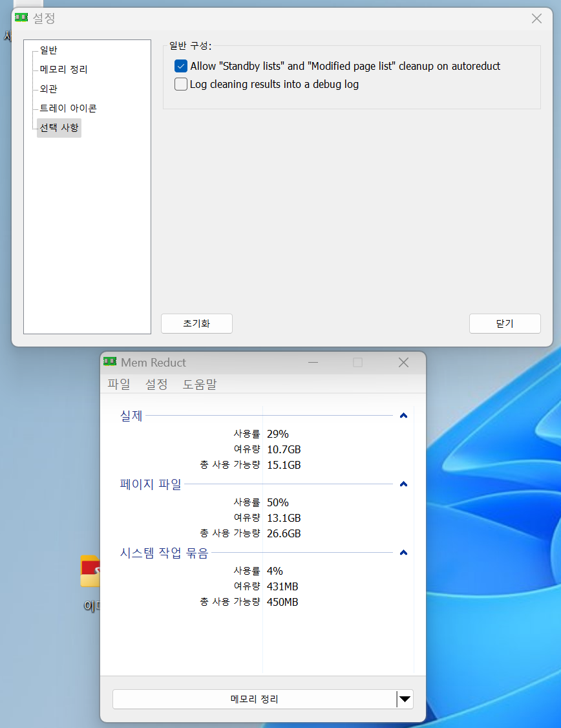The height and width of the screenshot is (728, 561).
Task: Click the 초기화 reset button
Action: 196,324
